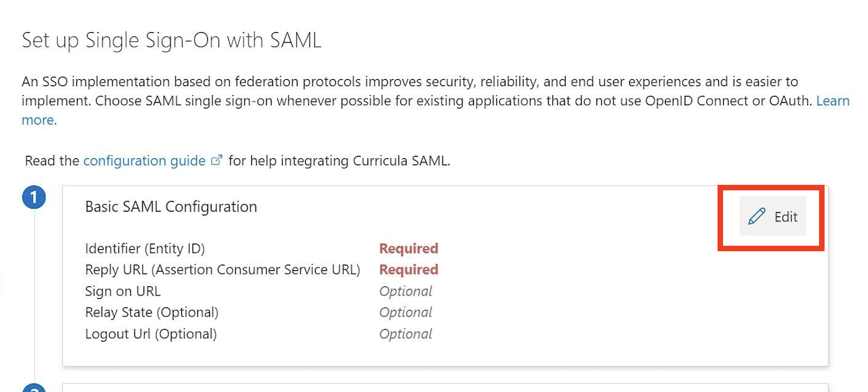Click the Basic SAML Configuration card title
868x392 pixels.
[x=171, y=206]
